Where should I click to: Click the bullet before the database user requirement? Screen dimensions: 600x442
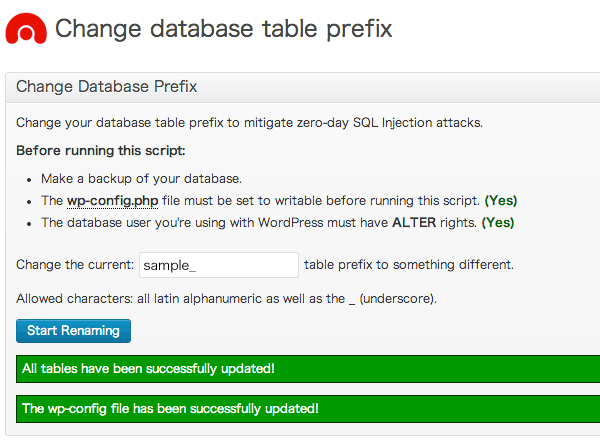(x=29, y=224)
